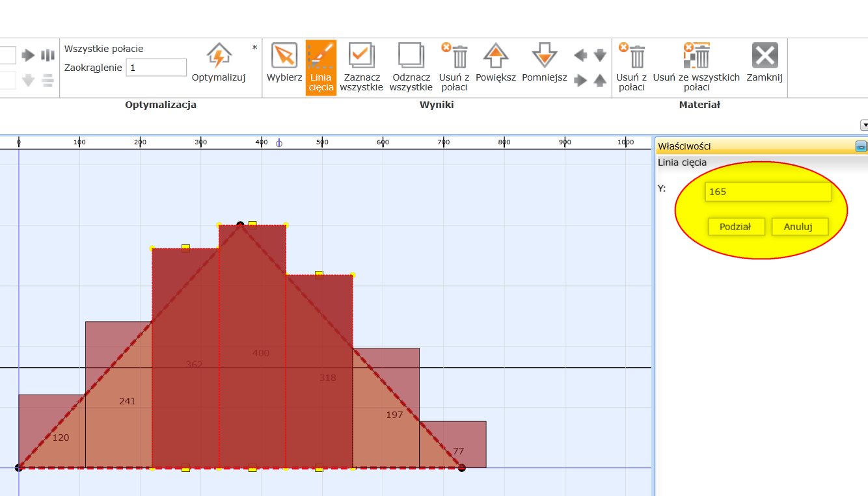Viewport: 868px width, 496px height.
Task: Select the roof panel labeled 241
Action: coord(124,416)
